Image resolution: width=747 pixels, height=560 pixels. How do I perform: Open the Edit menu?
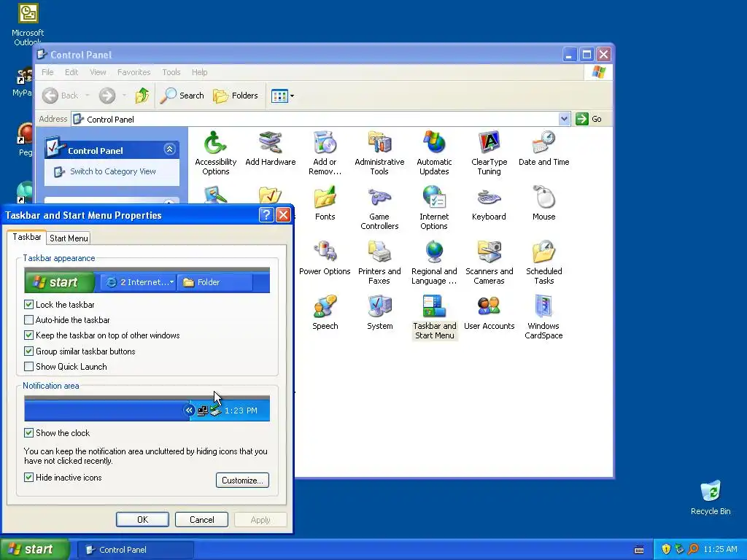pyautogui.click(x=71, y=72)
